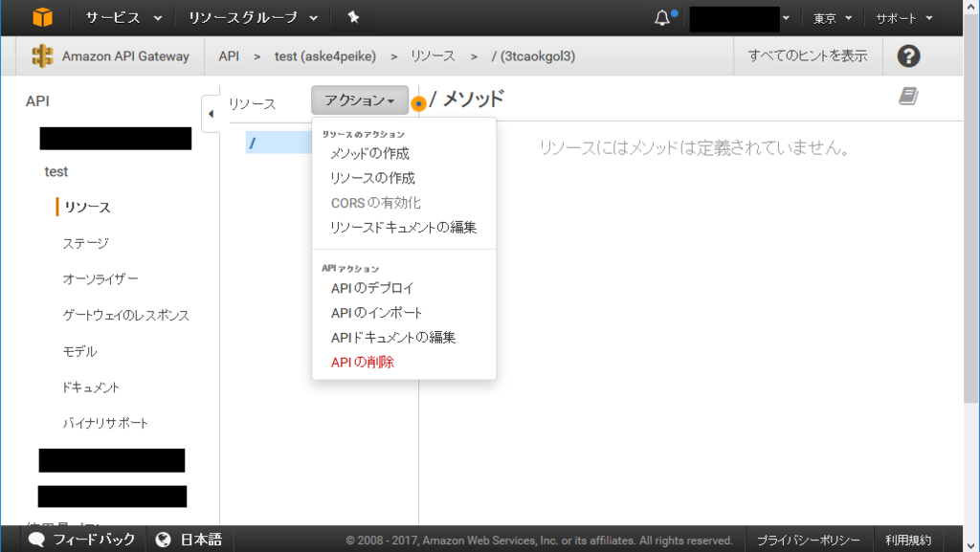
Task: Open ステージ in the sidebar
Action: 85,244
